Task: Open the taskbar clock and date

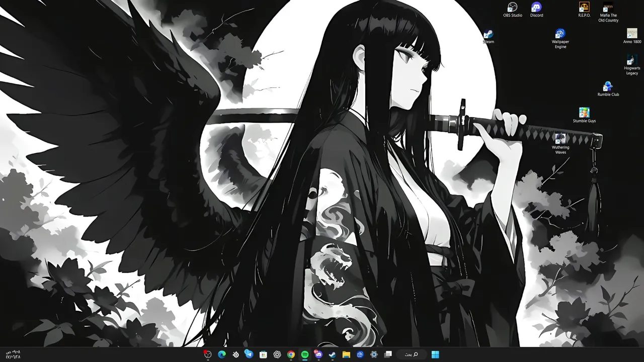Action: tap(13, 354)
